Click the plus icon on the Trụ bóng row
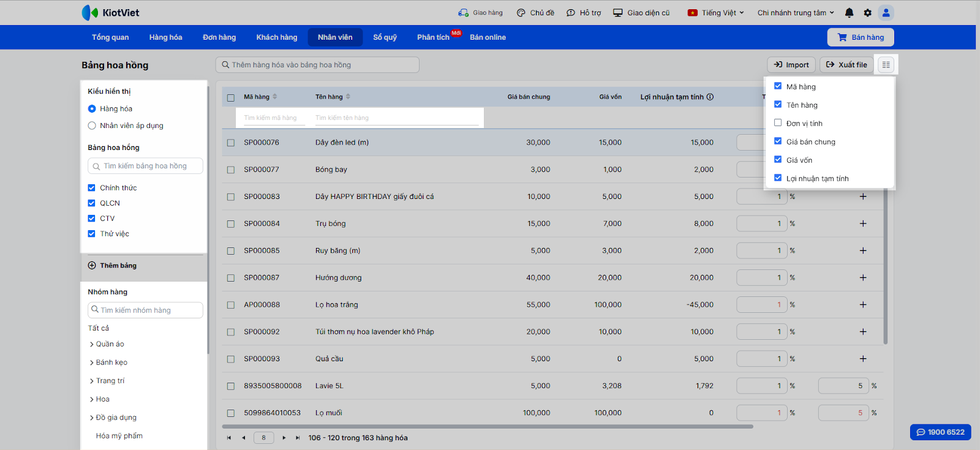This screenshot has width=980, height=450. click(863, 223)
